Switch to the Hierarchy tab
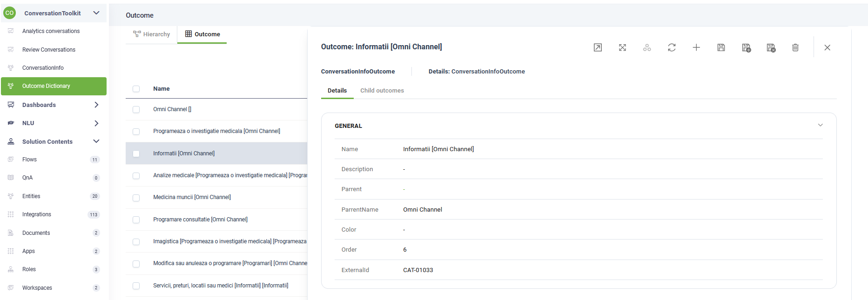The image size is (868, 300). pyautogui.click(x=152, y=34)
